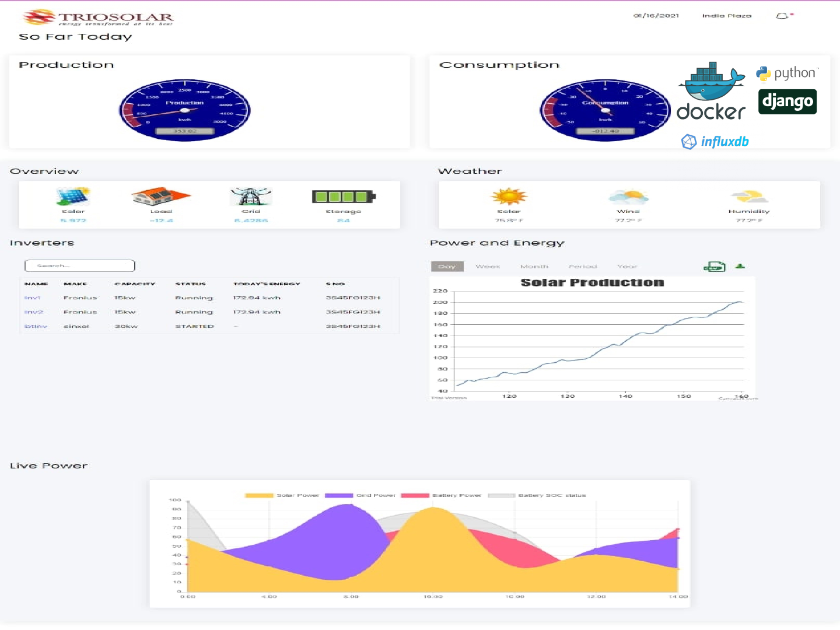
Task: Click Running status in the inv2 row
Action: pos(194,312)
